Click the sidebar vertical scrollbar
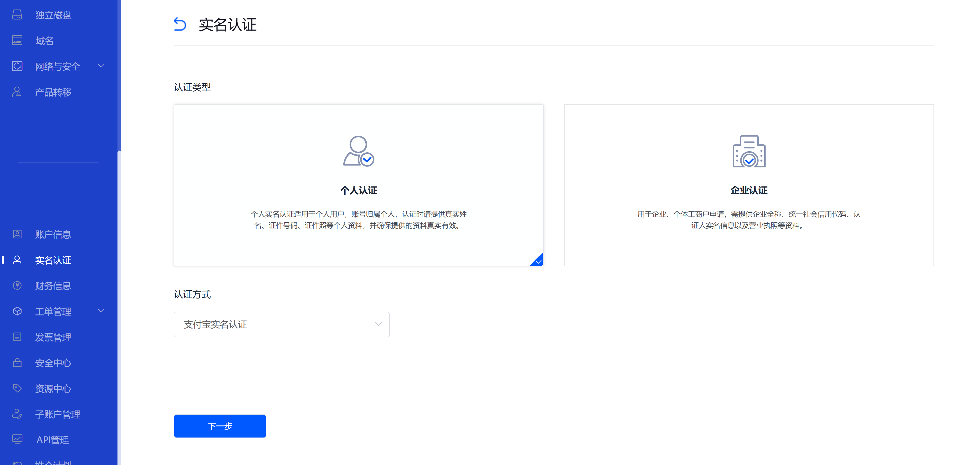980x465 pixels. pyautogui.click(x=120, y=308)
